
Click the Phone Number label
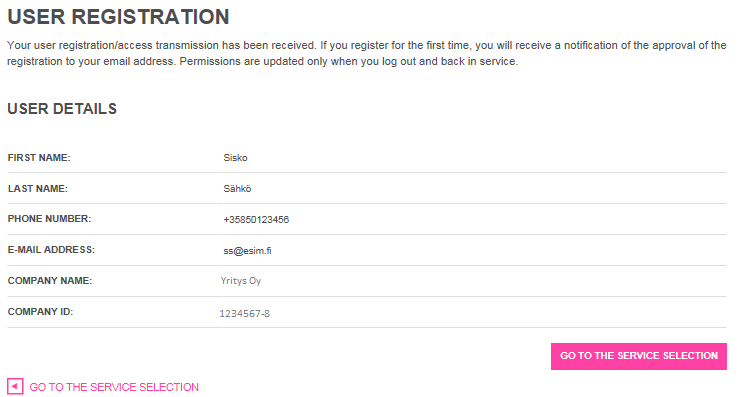[49, 219]
